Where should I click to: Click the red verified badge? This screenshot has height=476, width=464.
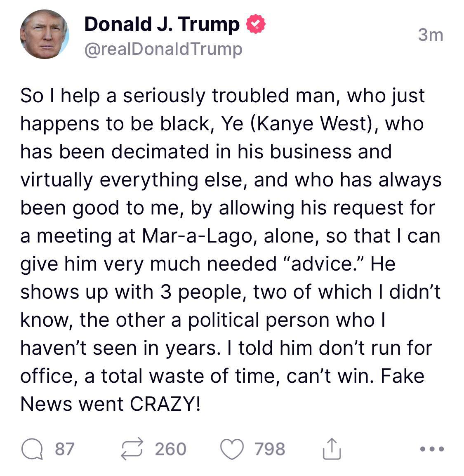256,24
